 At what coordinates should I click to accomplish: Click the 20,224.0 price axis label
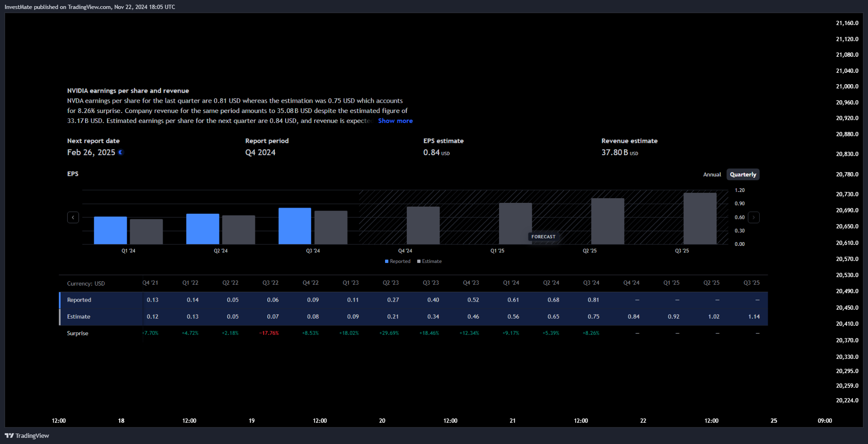[x=847, y=400]
